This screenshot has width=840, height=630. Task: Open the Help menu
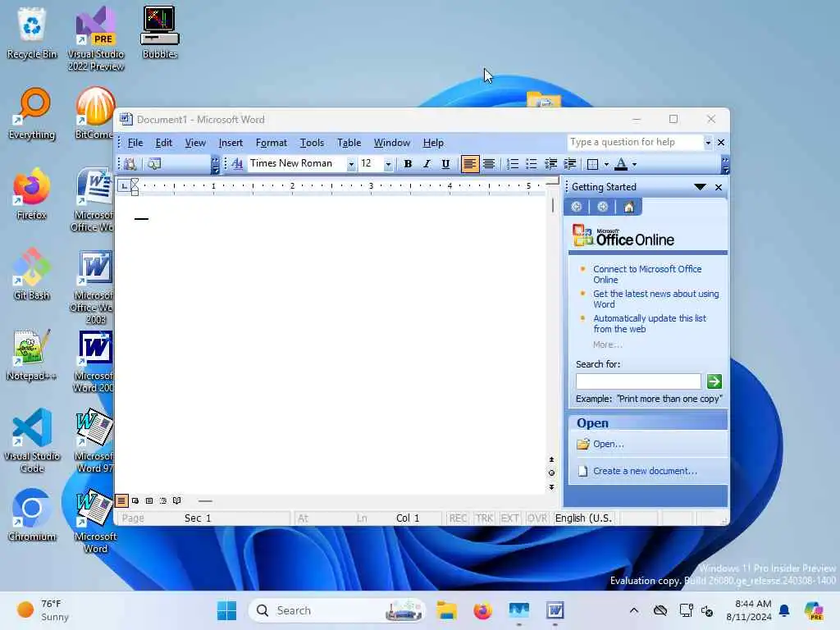coord(433,143)
